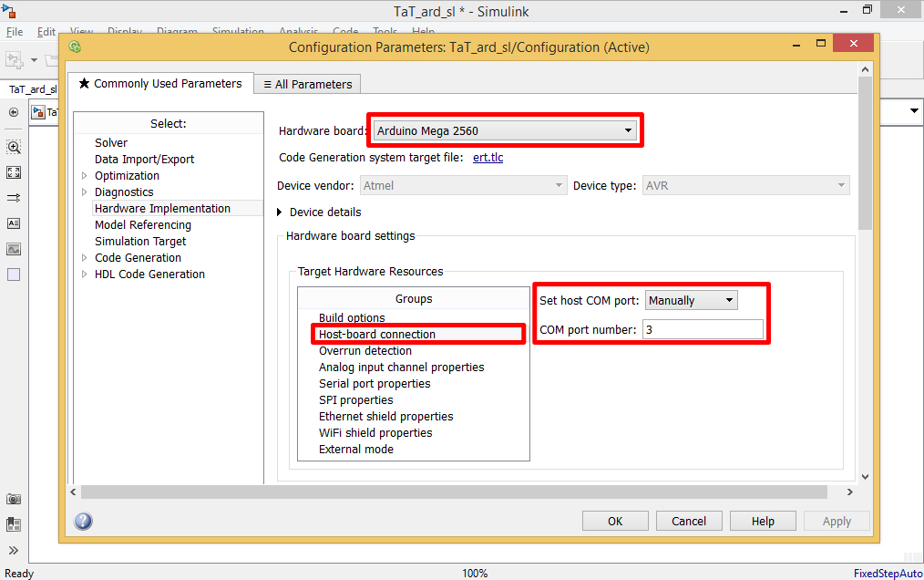This screenshot has height=580, width=924.
Task: Maximize the Configuration Parameters dialog
Action: [x=821, y=43]
